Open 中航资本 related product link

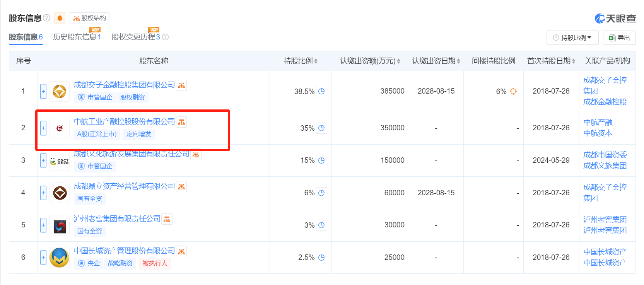pos(598,133)
